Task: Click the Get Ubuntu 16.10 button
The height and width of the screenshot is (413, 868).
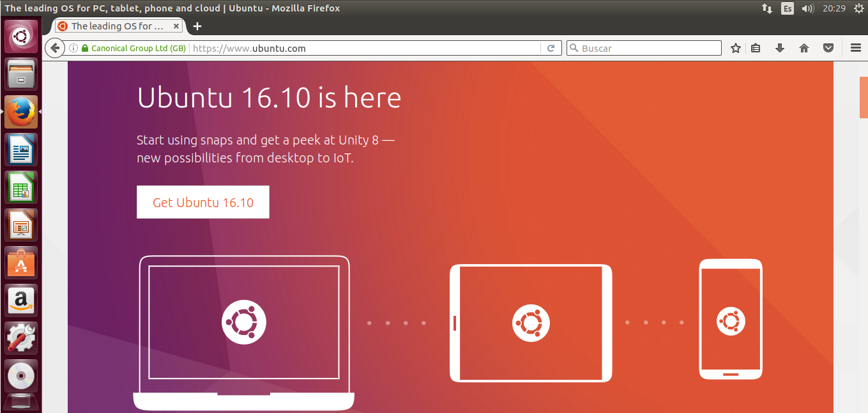Action: (202, 201)
